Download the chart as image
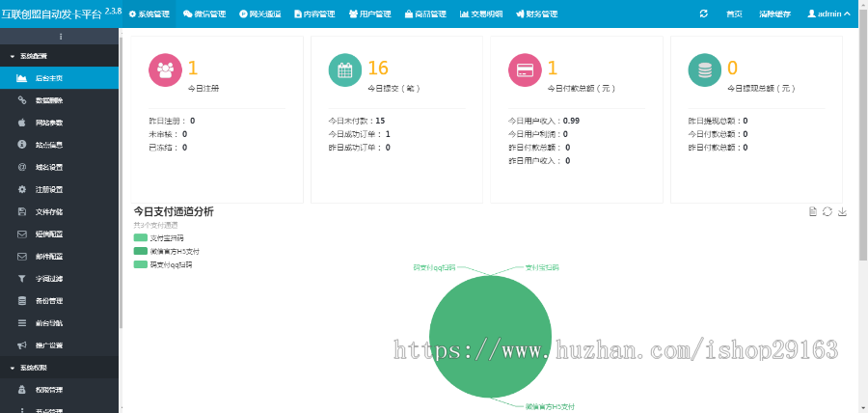The height and width of the screenshot is (413, 868). [842, 211]
